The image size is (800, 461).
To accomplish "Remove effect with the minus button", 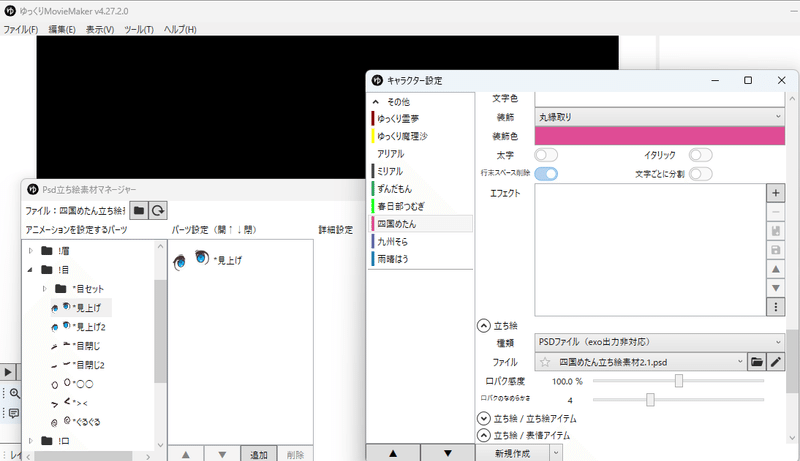I will 776,212.
